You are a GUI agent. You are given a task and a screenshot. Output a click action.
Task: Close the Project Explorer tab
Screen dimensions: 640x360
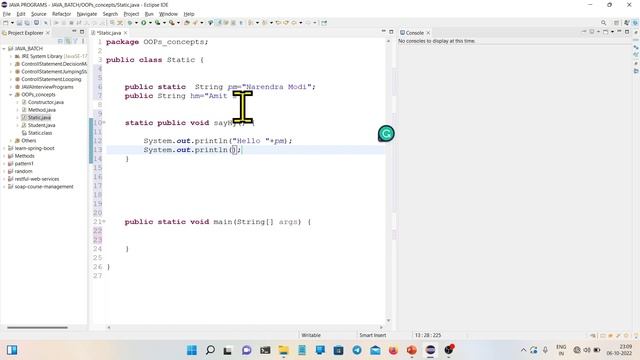[48, 33]
